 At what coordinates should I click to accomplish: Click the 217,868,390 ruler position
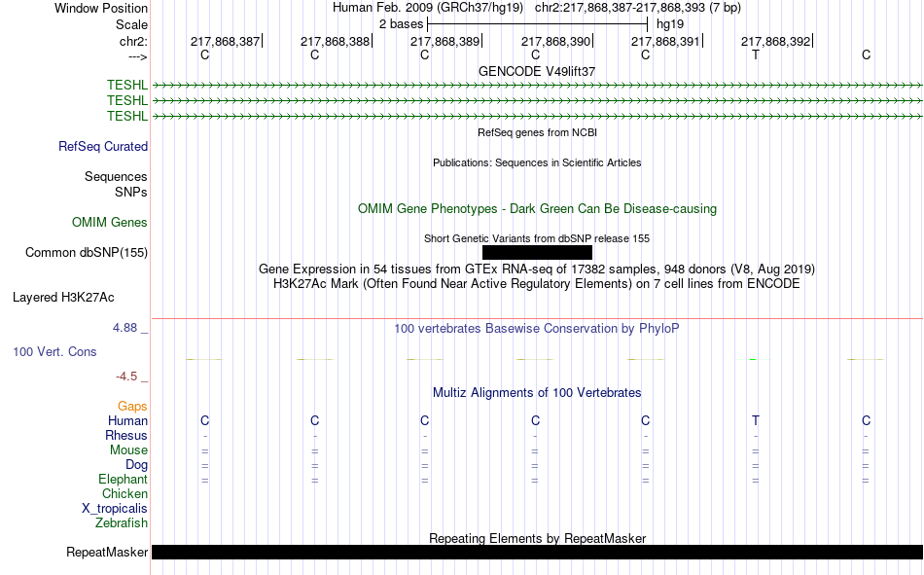555,41
